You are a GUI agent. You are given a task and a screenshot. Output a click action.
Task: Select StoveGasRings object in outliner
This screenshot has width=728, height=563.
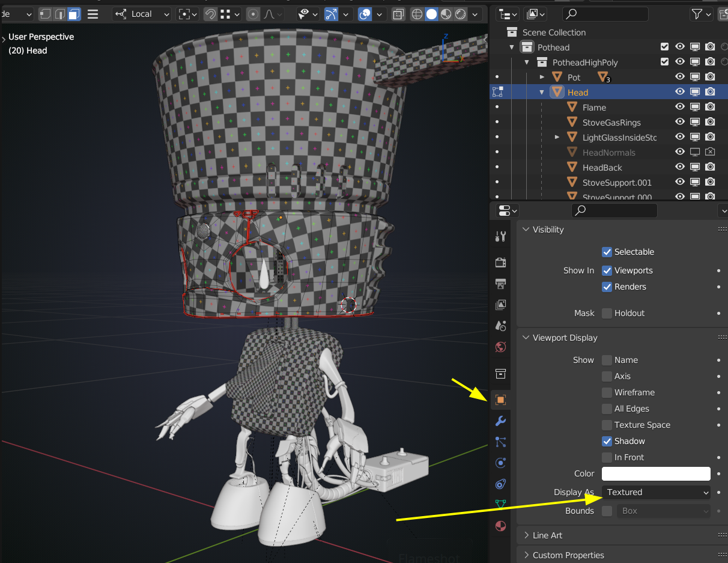[x=611, y=123]
